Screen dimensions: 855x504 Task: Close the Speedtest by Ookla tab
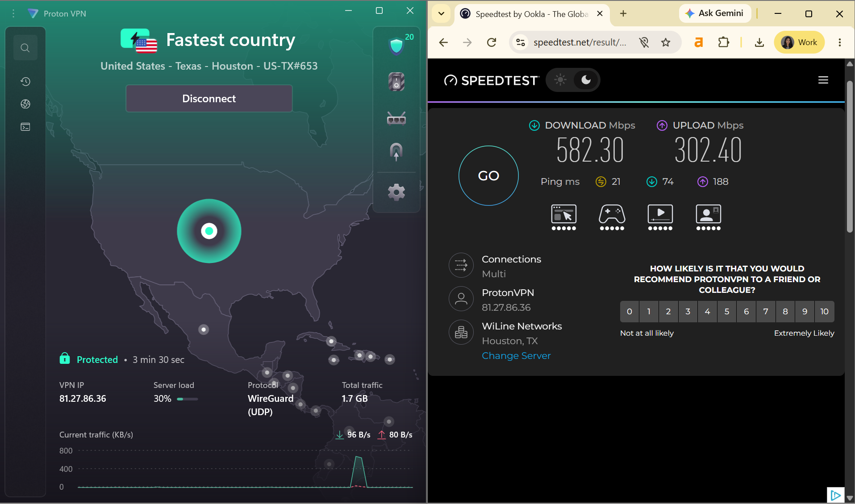click(600, 14)
